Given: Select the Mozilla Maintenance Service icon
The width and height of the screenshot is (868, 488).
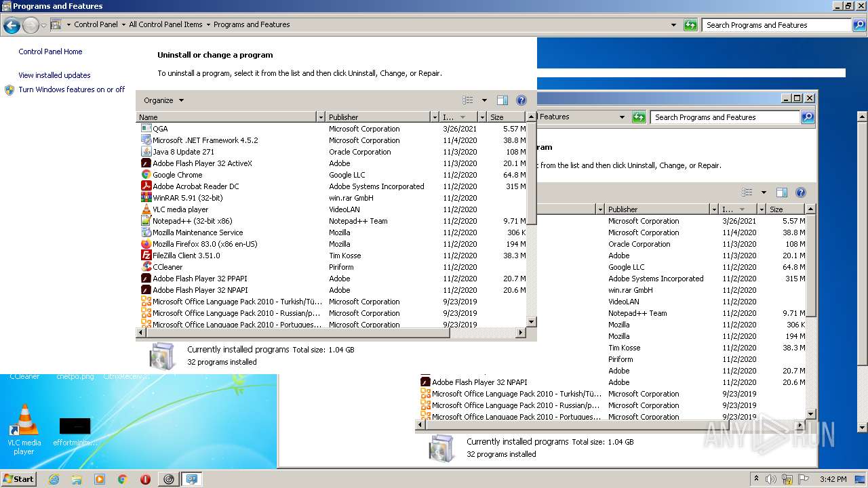Looking at the screenshot, I should click(146, 232).
